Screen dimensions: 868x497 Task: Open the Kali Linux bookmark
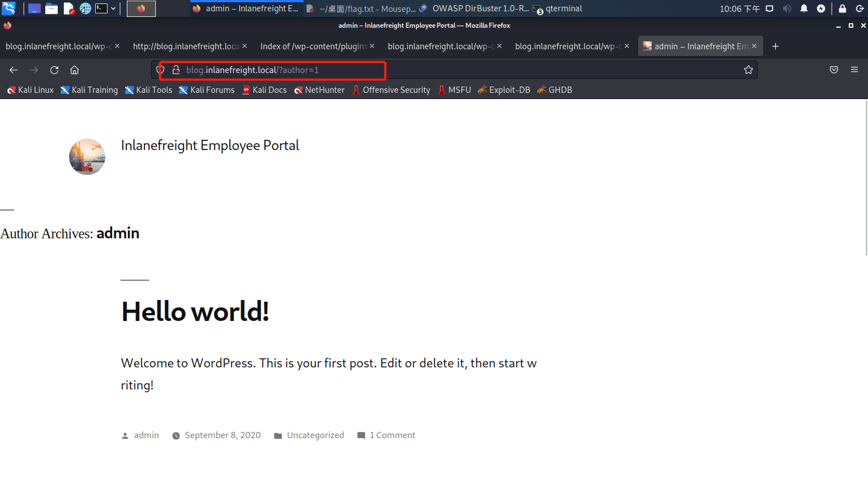pyautogui.click(x=30, y=90)
